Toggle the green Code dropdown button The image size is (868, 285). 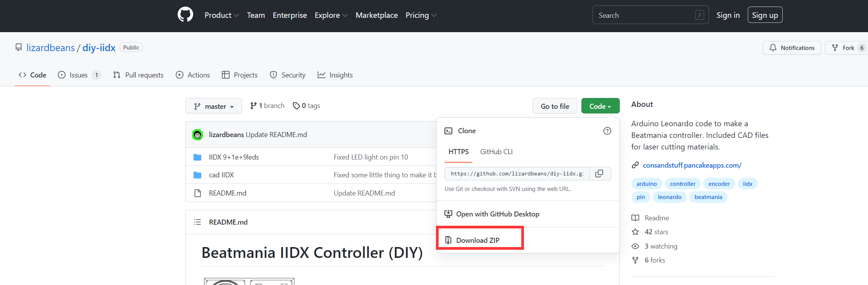(x=600, y=106)
